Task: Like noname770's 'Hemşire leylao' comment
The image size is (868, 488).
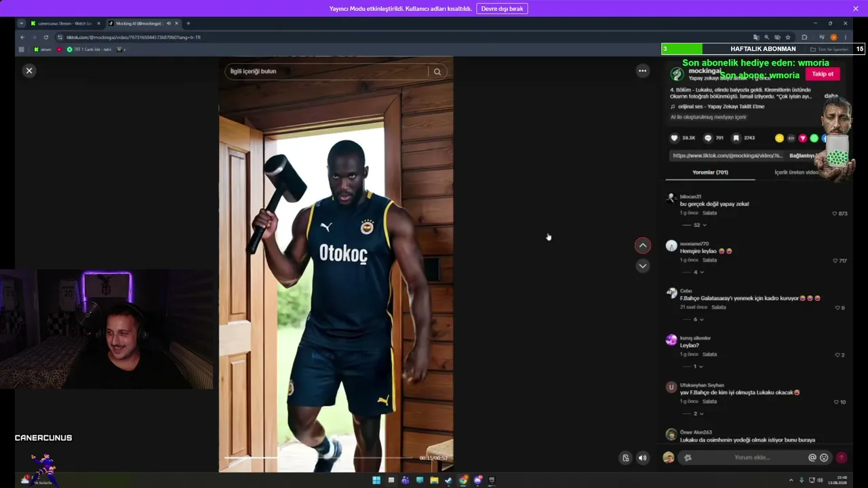Action: point(836,260)
